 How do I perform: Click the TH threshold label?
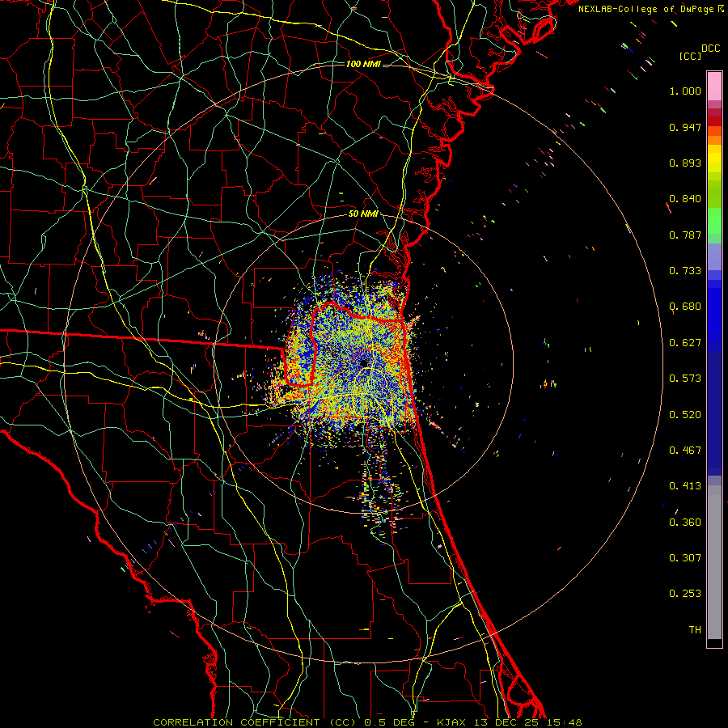(695, 630)
